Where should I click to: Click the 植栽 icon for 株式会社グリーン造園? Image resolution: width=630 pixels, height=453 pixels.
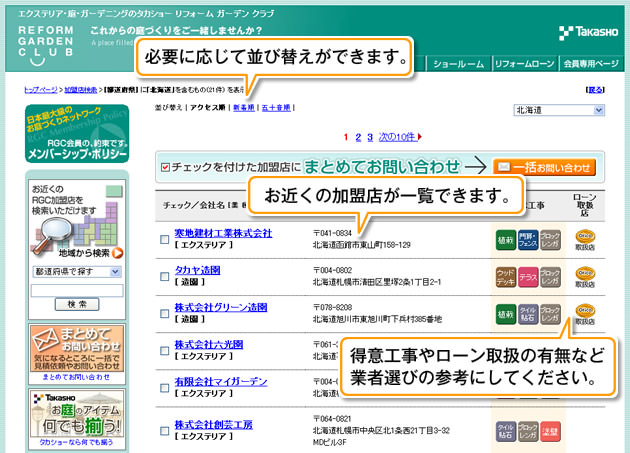(x=505, y=314)
